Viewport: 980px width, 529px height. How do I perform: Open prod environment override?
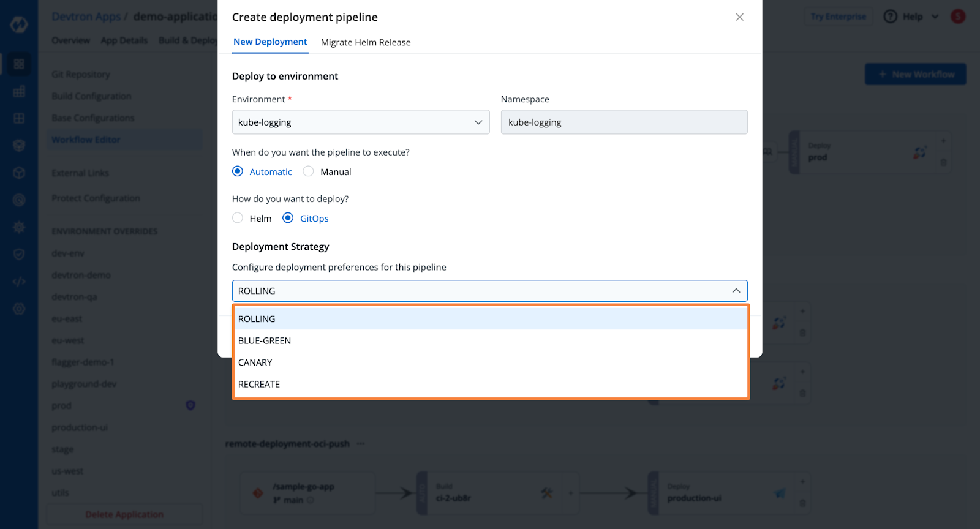61,406
